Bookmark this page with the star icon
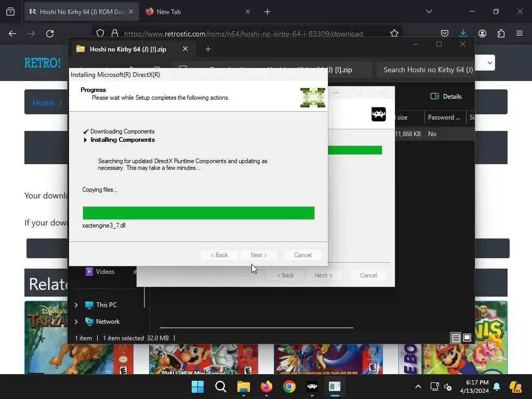Viewport: 532px width, 399px height. coord(394,33)
